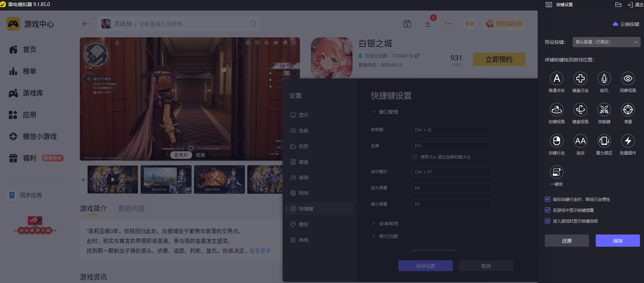644x283 pixels.
Task: Copy the player group number 772562172
Action: coord(417,56)
